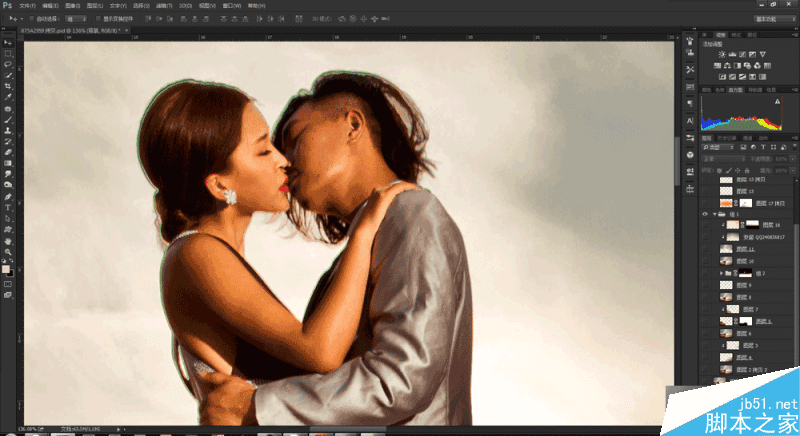Open the layer opacity dropdown arrow
This screenshot has height=436, width=800.
[792, 159]
